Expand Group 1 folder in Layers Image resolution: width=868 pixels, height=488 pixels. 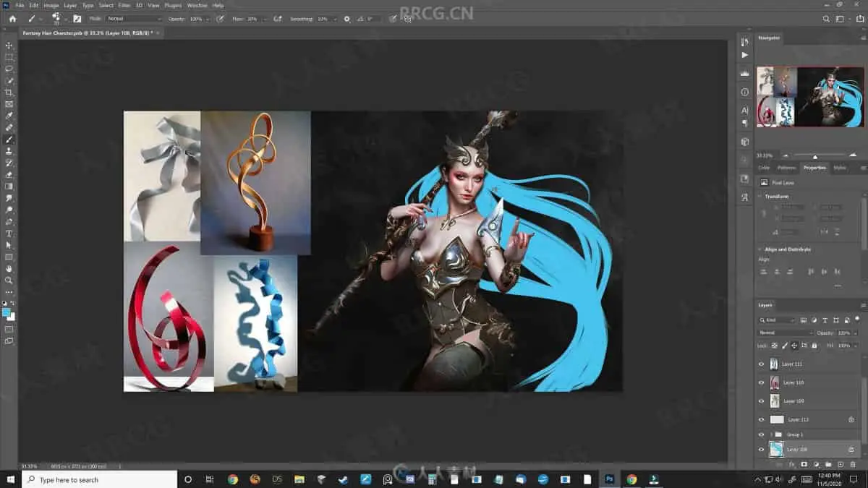click(x=770, y=435)
